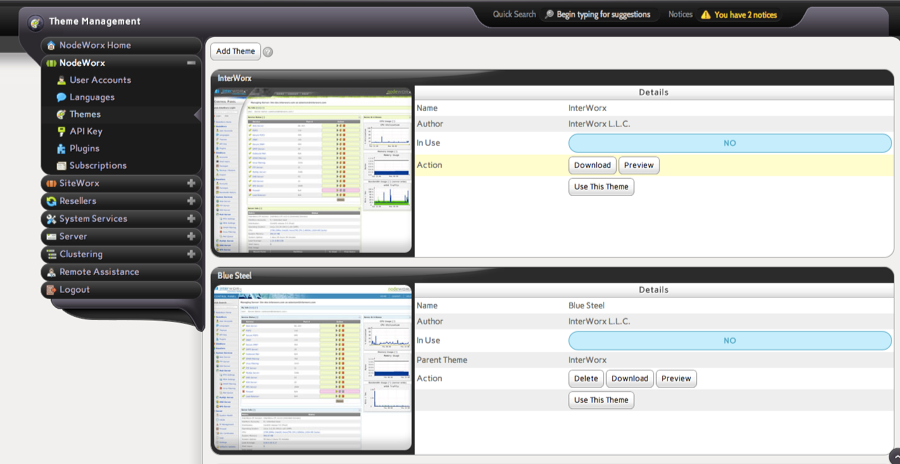Open the Plugins page
900x464 pixels.
coord(84,149)
